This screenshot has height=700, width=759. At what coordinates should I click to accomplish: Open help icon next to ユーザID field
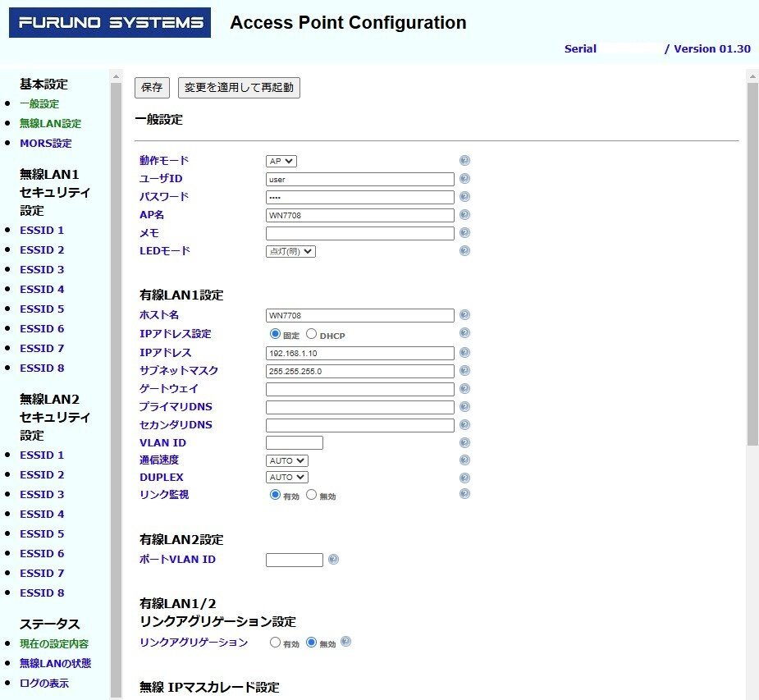(464, 179)
